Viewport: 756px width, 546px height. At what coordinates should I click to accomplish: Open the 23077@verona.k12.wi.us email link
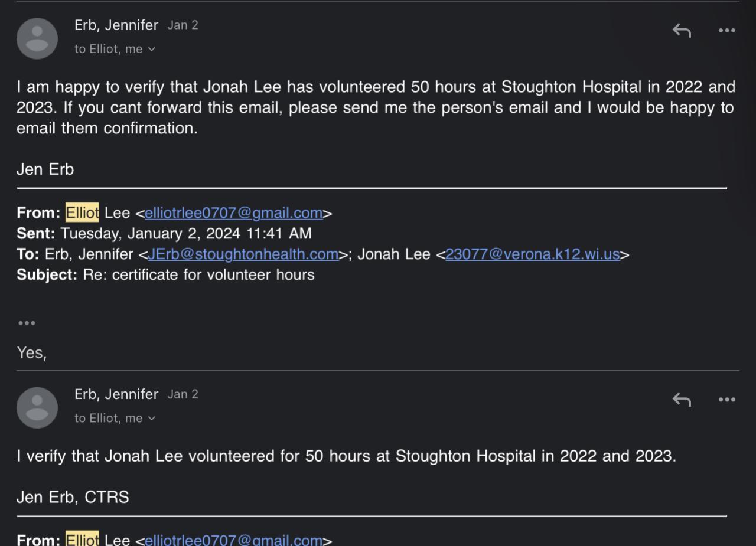(x=532, y=254)
